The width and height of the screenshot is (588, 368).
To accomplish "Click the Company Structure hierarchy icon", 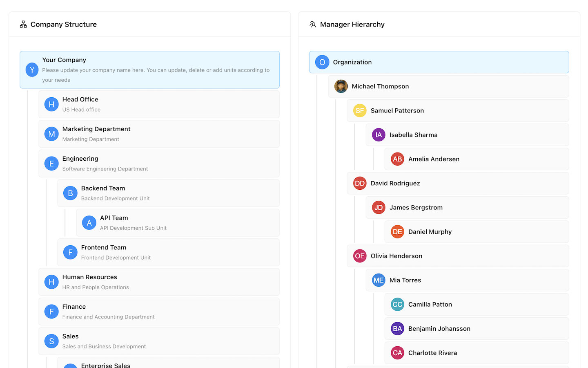I will (x=23, y=24).
